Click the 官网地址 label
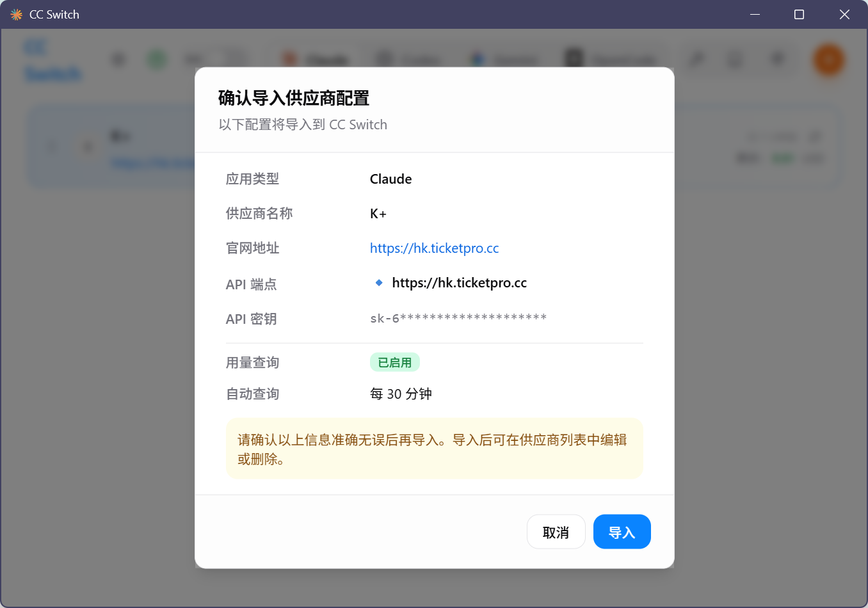 tap(252, 248)
